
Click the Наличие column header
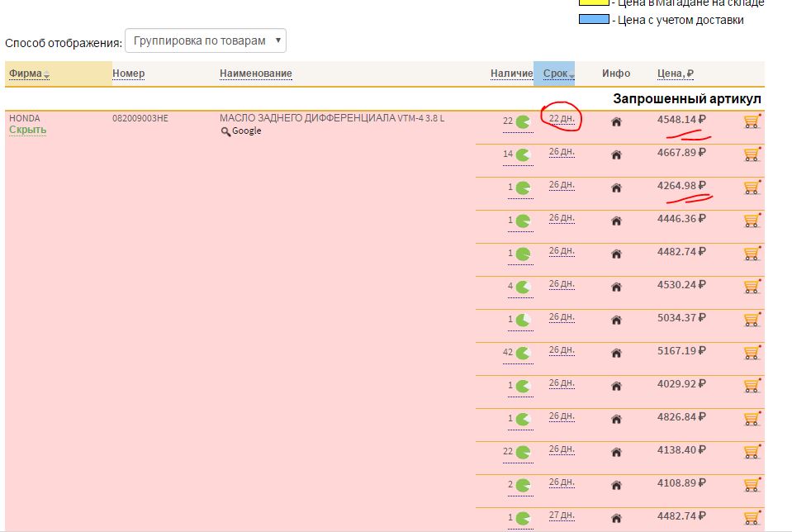[511, 74]
